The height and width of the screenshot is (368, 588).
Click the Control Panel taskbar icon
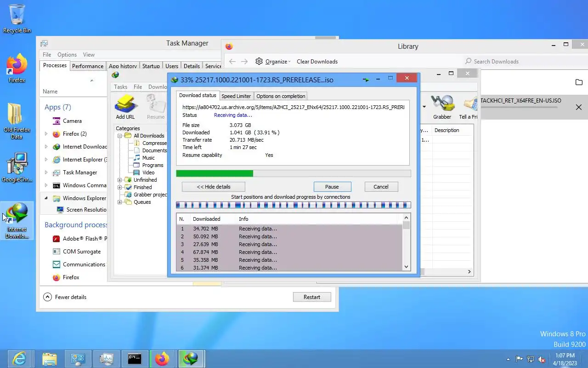click(78, 359)
